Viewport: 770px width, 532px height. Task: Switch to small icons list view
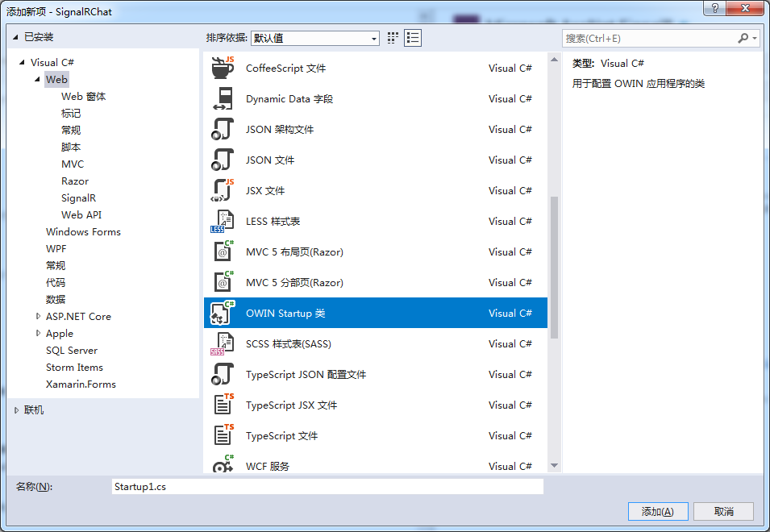pos(413,38)
